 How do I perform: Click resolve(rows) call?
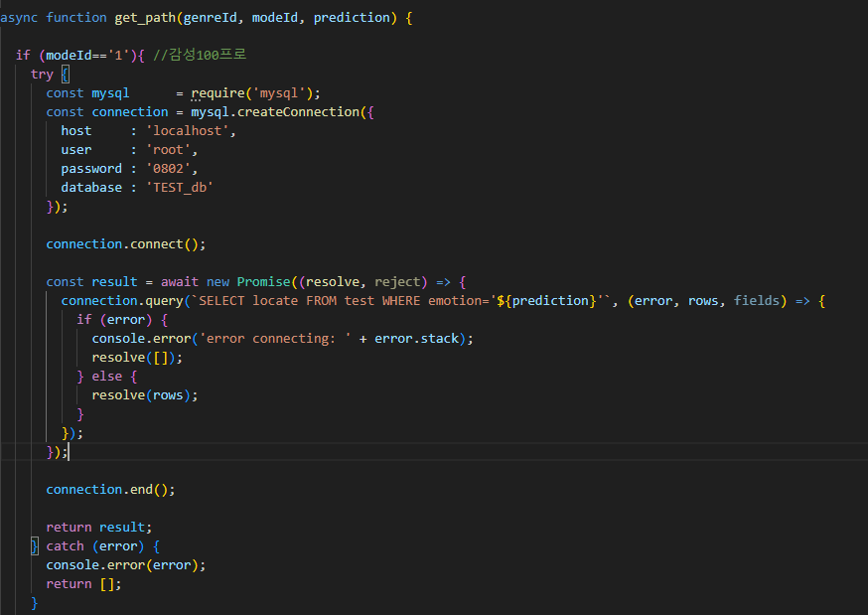coord(144,395)
